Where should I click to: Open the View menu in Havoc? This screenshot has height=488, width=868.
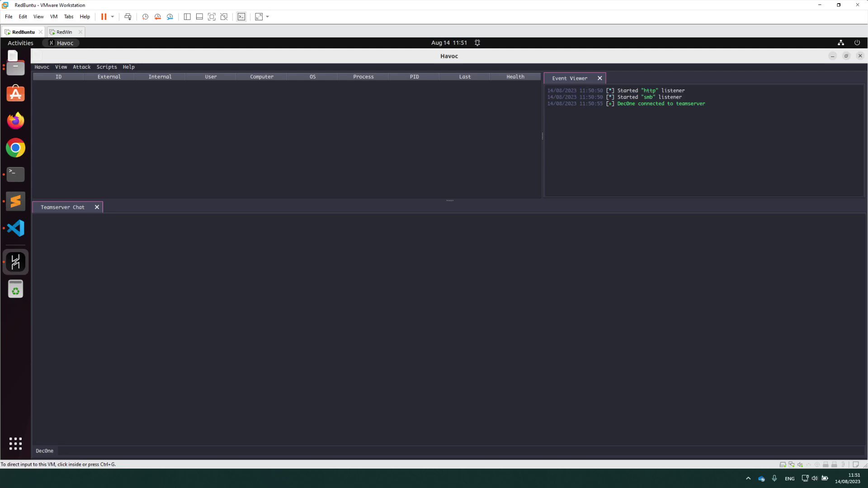(x=61, y=67)
